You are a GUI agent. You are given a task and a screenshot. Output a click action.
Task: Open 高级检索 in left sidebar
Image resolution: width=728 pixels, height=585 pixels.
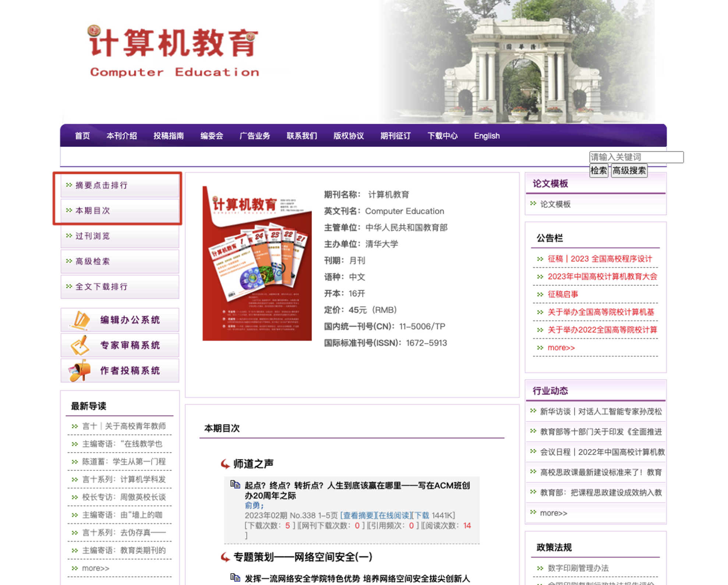[120, 262]
